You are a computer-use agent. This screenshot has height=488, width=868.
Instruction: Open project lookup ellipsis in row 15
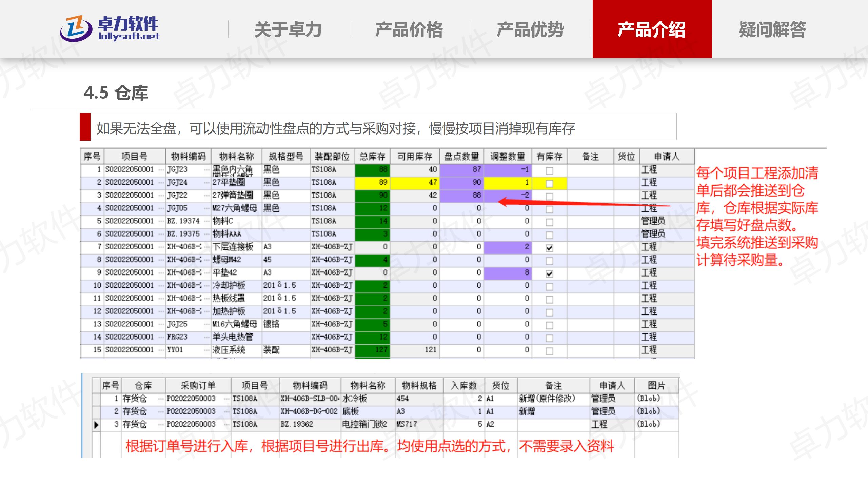pos(161,350)
